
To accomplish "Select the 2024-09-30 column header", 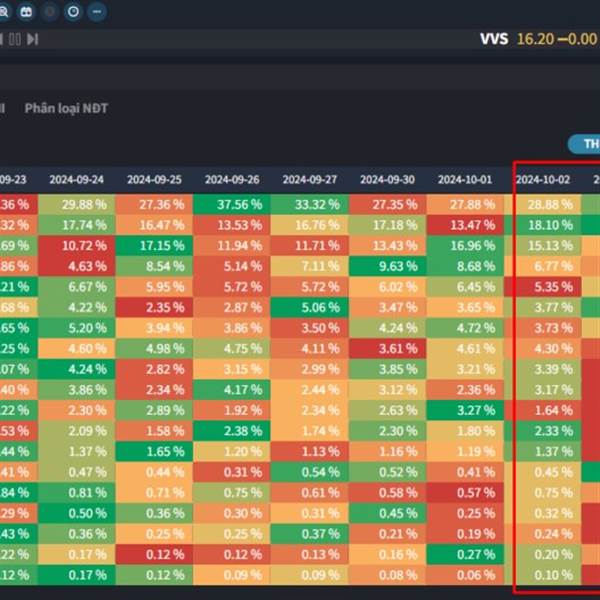I will [x=387, y=179].
